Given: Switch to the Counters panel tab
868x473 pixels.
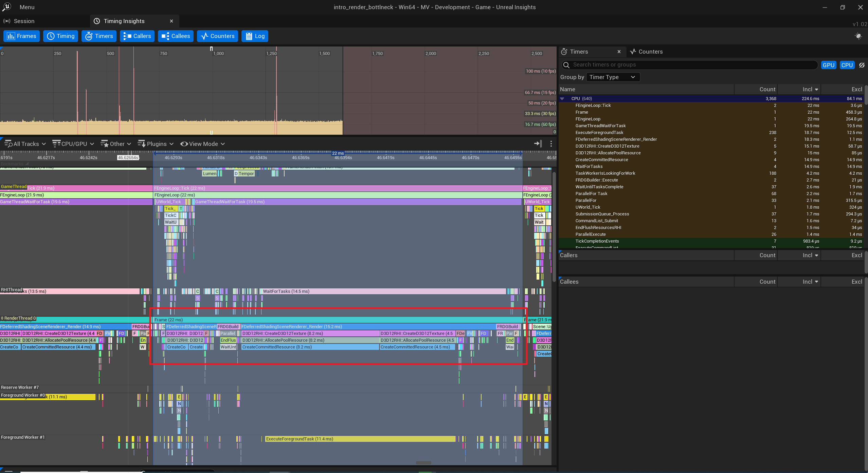Looking at the screenshot, I should [x=646, y=52].
